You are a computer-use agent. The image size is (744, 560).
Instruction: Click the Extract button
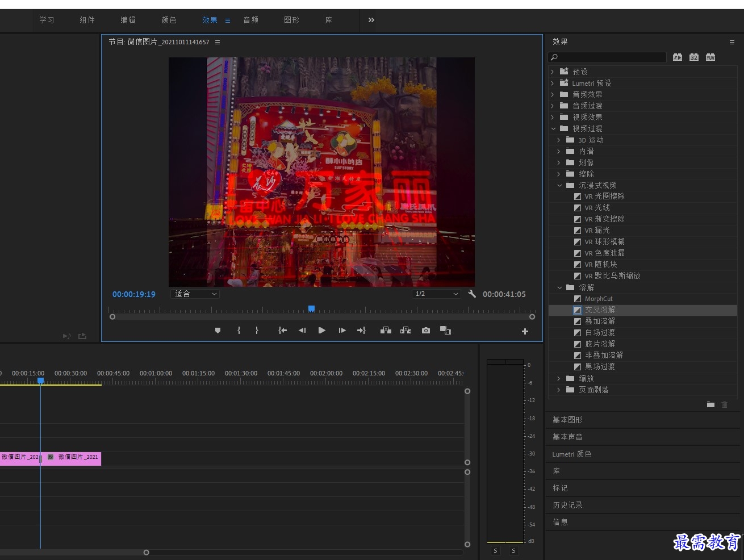(x=406, y=331)
